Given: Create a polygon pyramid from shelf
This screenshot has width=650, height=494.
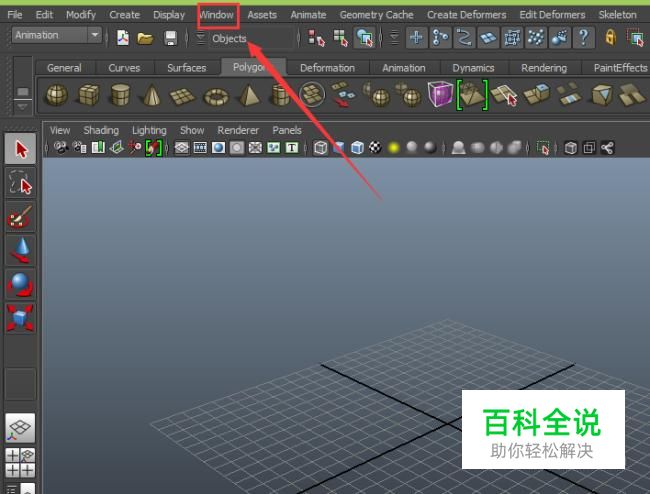Looking at the screenshot, I should (x=249, y=95).
